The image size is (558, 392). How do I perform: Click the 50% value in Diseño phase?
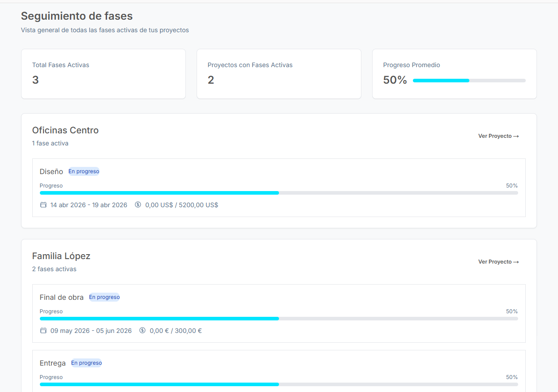pyautogui.click(x=512, y=186)
